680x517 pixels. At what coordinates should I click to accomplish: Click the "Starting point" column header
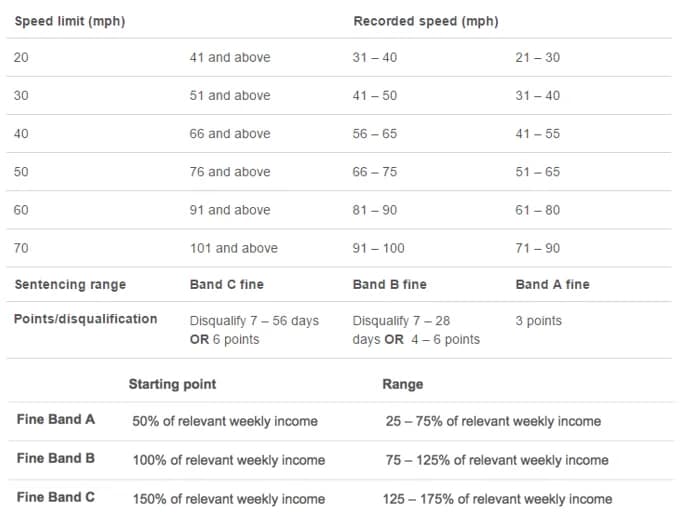pyautogui.click(x=172, y=384)
